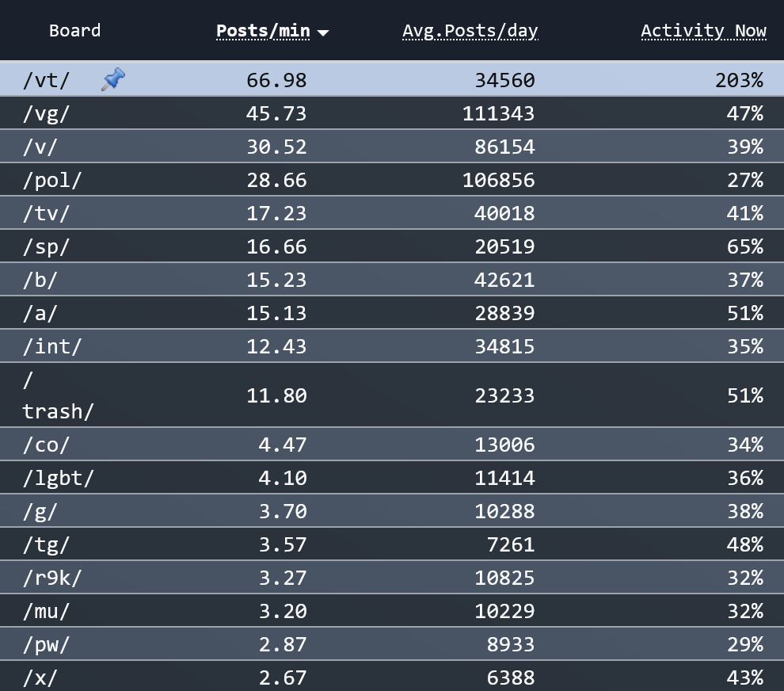Screen dimensions: 784x691
Task: Click the 10825 average posts value
Action: point(504,578)
